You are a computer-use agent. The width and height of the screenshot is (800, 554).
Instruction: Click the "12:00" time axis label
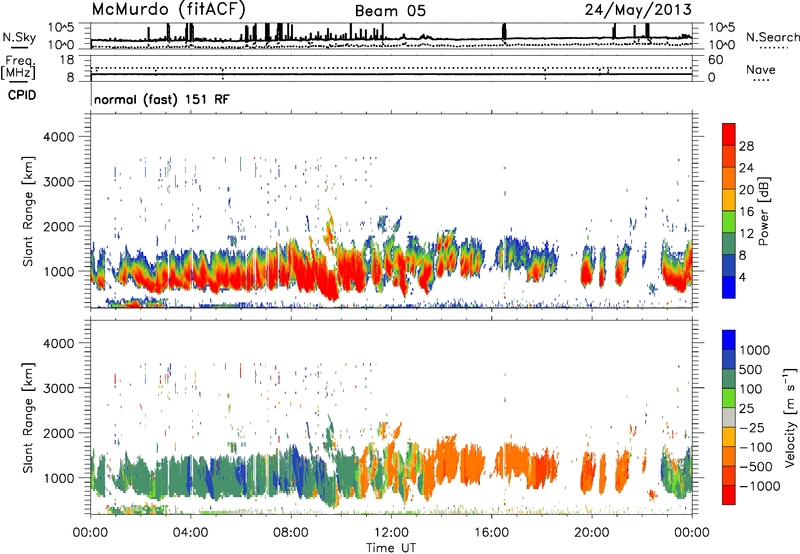pyautogui.click(x=391, y=533)
